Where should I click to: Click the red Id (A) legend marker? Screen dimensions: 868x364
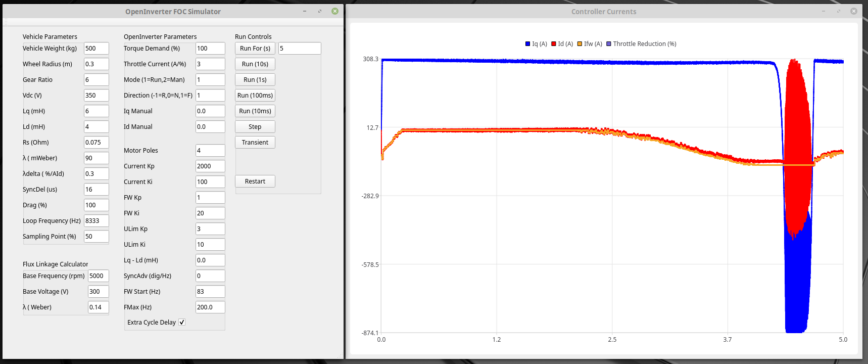[554, 44]
